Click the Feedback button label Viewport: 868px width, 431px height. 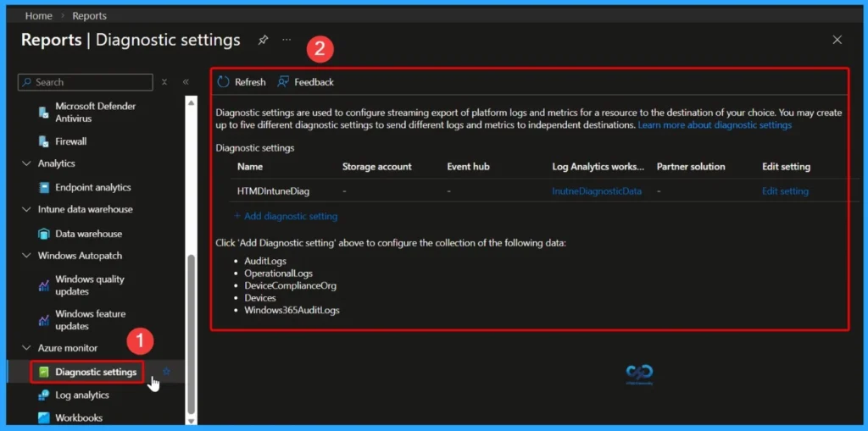(x=314, y=82)
